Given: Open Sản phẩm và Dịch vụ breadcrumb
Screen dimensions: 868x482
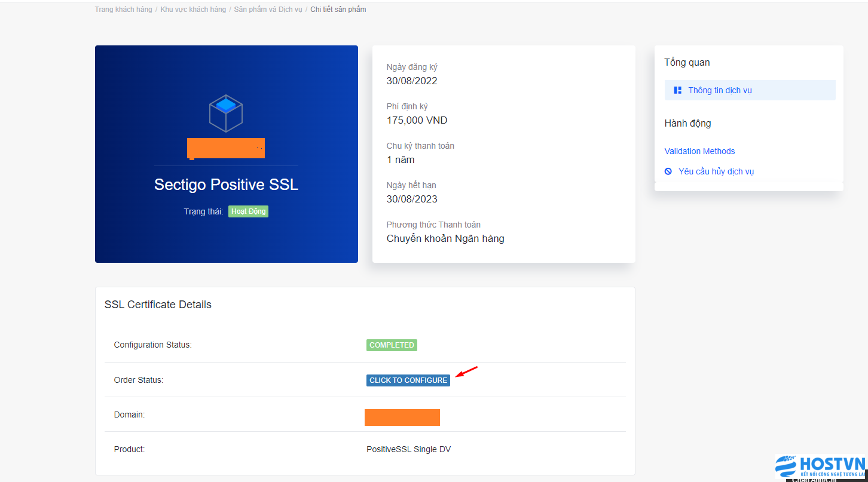Looking at the screenshot, I should (268, 10).
